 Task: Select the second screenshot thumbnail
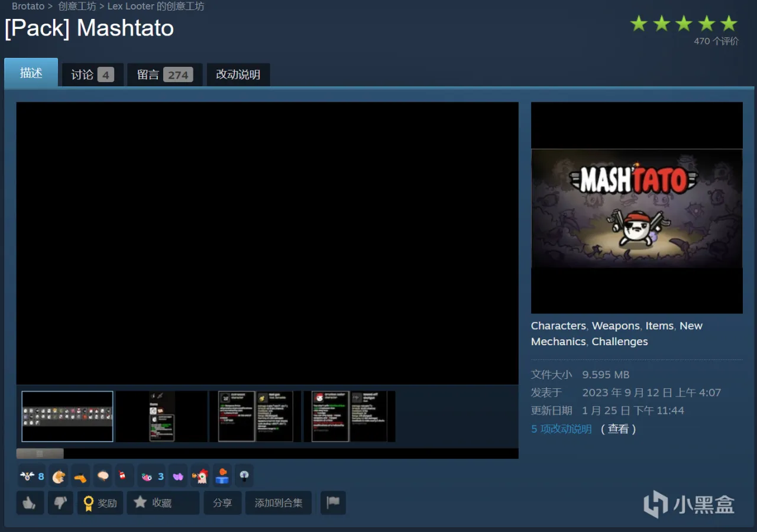161,416
